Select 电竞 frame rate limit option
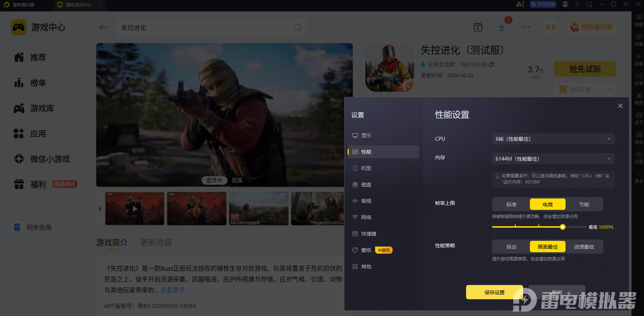Image resolution: width=644 pixels, height=316 pixels. coord(548,204)
